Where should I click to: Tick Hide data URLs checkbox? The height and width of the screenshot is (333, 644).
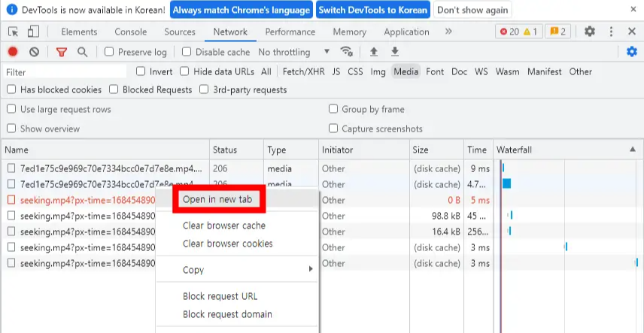(184, 71)
